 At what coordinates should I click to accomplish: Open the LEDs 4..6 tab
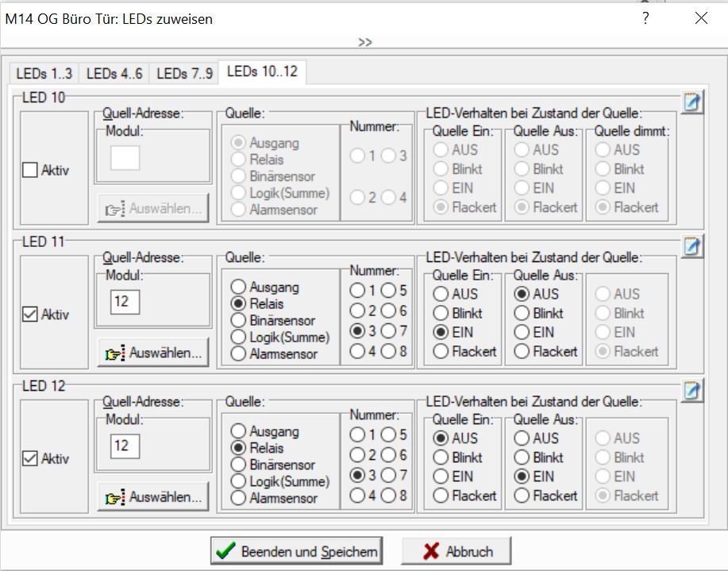(x=114, y=73)
